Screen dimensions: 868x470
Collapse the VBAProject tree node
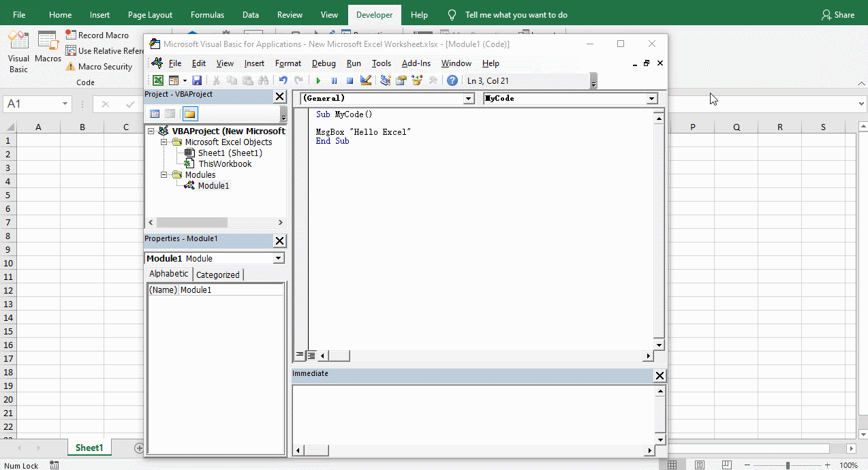(151, 131)
